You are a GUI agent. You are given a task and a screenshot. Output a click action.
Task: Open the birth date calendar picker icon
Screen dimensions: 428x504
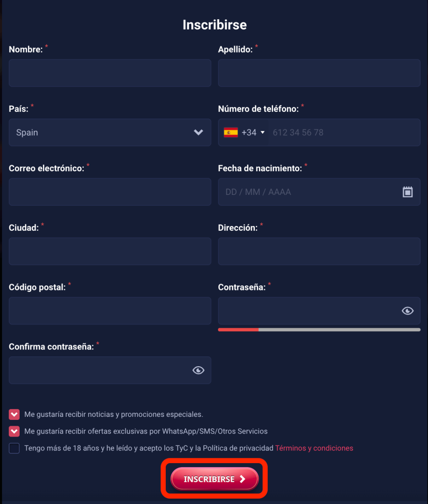(x=407, y=192)
